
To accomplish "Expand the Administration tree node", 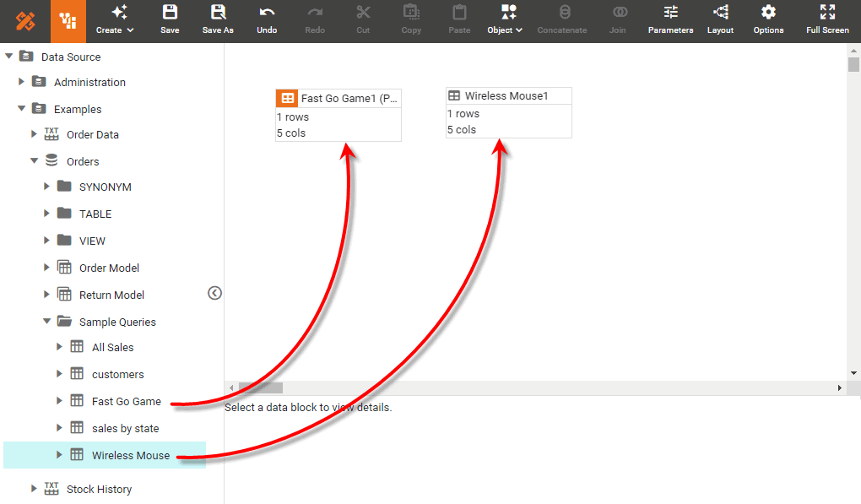I will (x=20, y=82).
